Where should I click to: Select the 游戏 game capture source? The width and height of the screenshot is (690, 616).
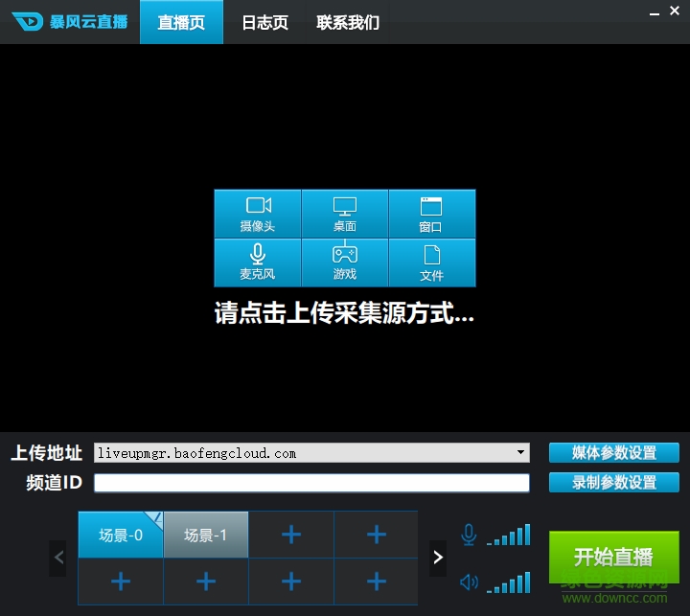(344, 262)
